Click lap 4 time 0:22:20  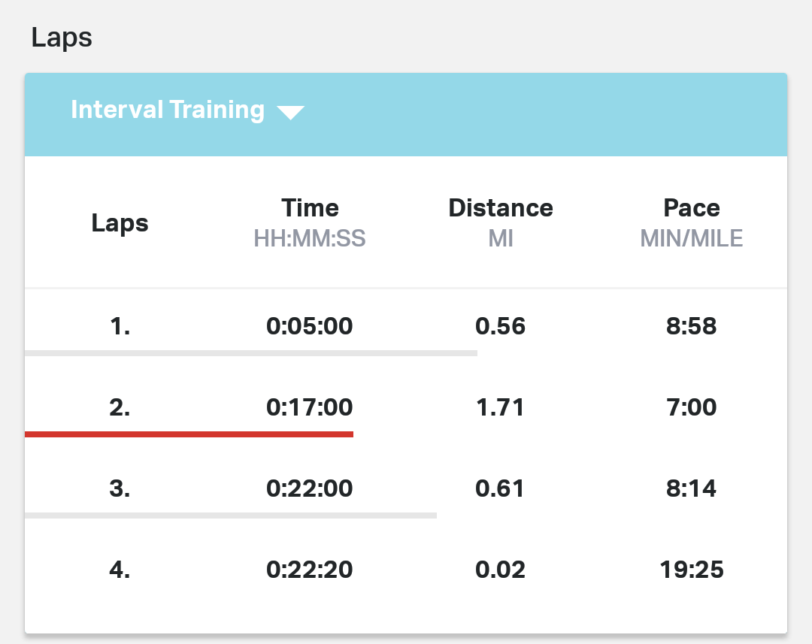click(x=310, y=570)
